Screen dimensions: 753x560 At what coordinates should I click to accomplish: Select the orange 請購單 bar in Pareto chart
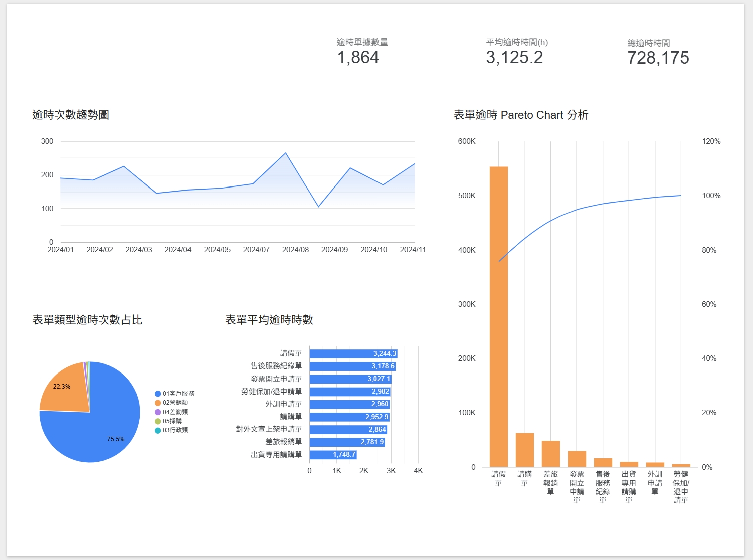tap(524, 450)
